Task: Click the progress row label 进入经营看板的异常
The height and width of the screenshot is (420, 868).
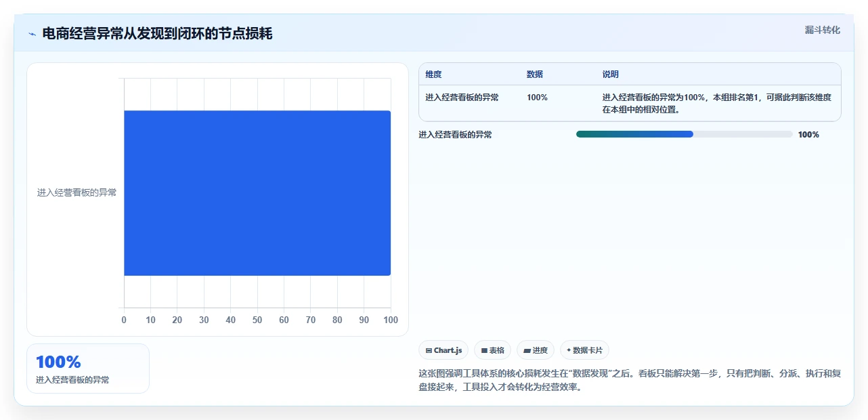Action: point(455,135)
